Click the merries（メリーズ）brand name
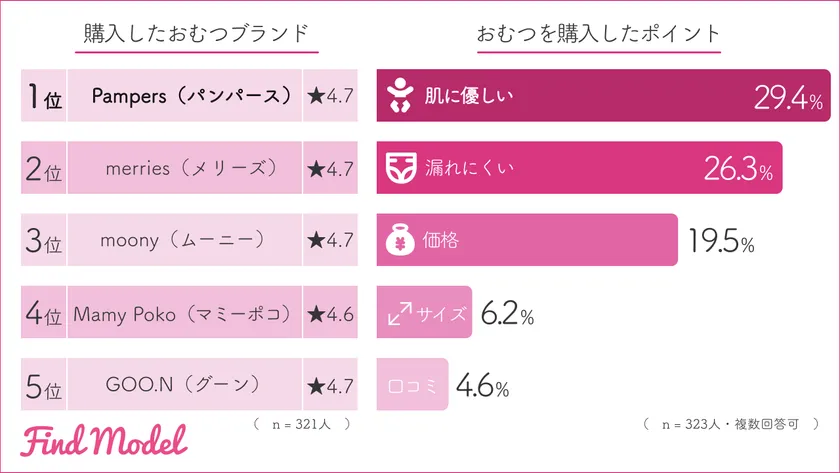Image resolution: width=840 pixels, height=473 pixels. [x=183, y=168]
